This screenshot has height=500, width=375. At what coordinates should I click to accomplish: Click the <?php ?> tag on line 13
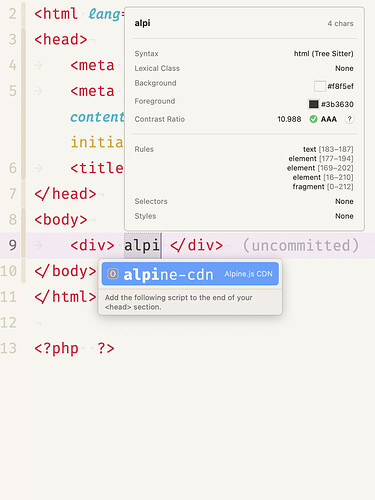coord(74,349)
